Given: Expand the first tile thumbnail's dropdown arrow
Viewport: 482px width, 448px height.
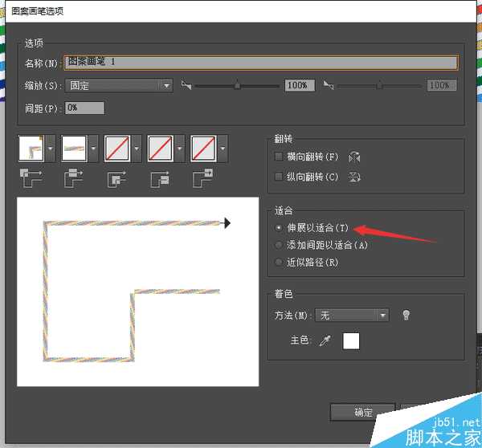Looking at the screenshot, I should [51, 149].
